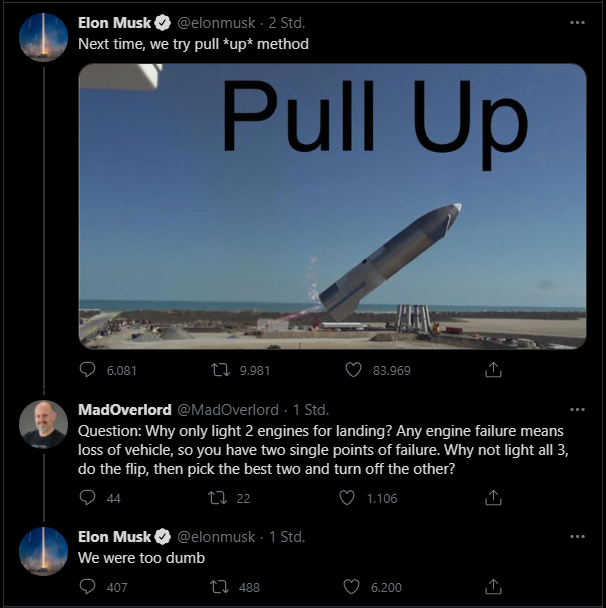Reply to MadOverlord's question tweet

87,498
